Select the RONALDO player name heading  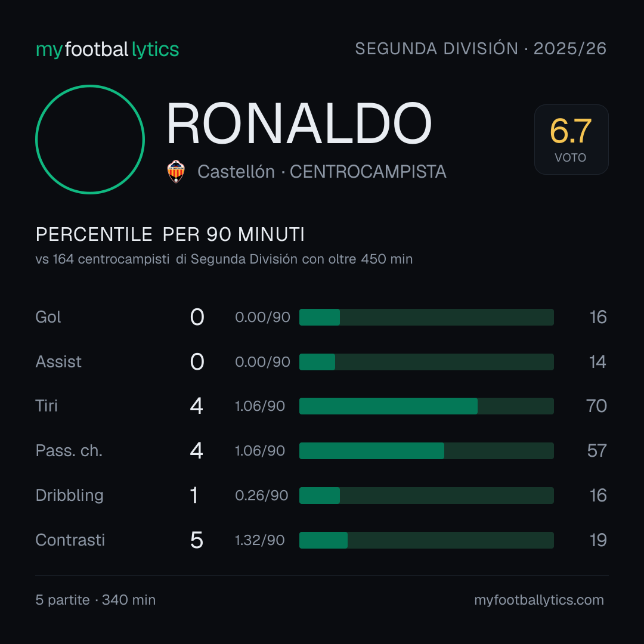point(299,123)
